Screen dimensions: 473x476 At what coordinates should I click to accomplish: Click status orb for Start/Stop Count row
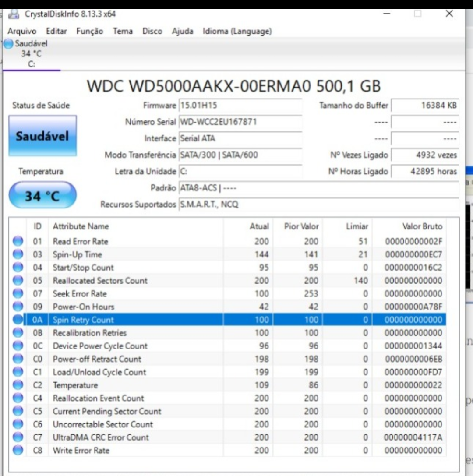18,268
